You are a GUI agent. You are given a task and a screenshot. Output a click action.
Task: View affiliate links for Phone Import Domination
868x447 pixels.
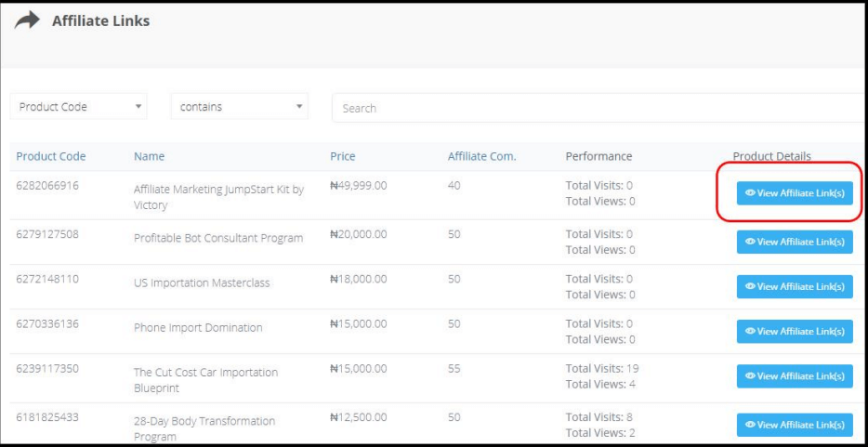tap(795, 331)
